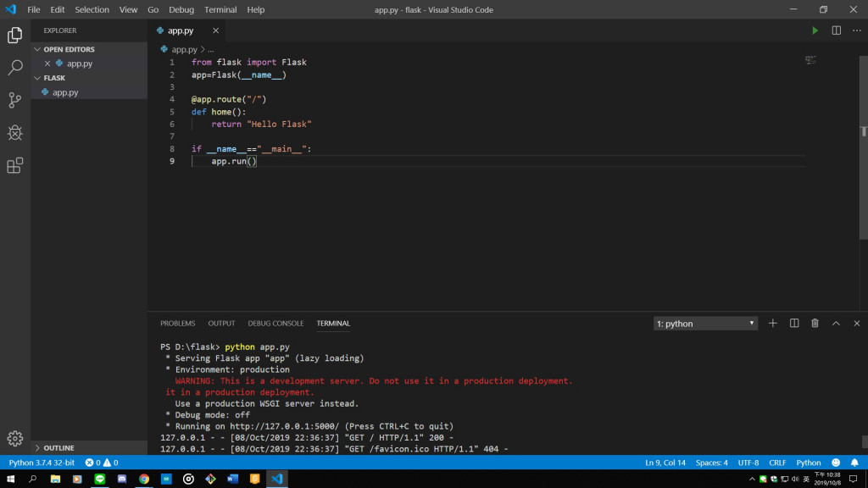Click the VS Code logo in title bar

(x=10, y=9)
